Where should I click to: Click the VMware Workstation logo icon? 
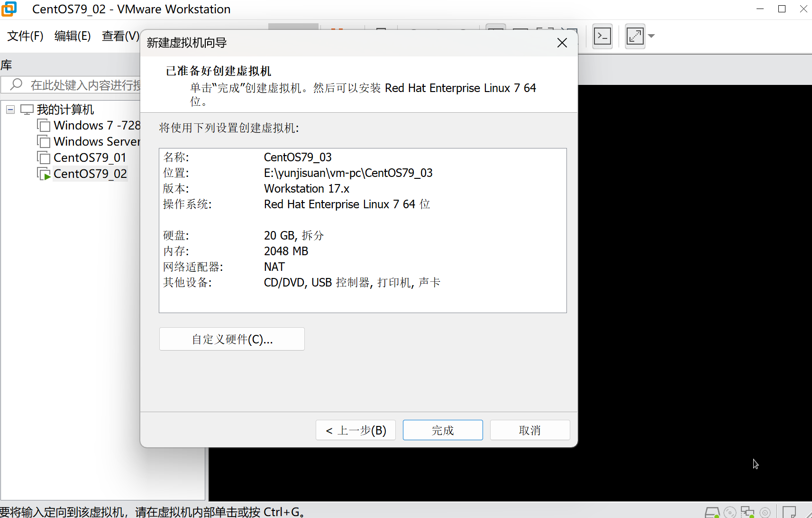(x=9, y=9)
